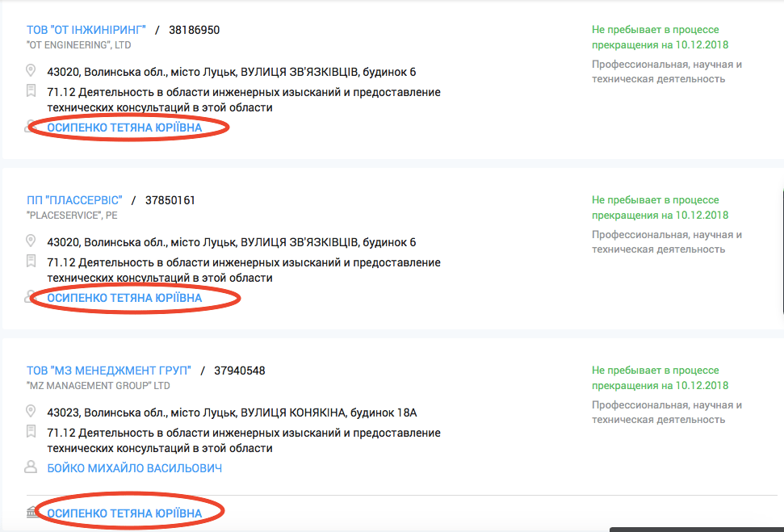Click bookmark activity icon in МЗ МЕНЕДЖМЕНТ ГРУП card
784x532 pixels.
(x=31, y=432)
